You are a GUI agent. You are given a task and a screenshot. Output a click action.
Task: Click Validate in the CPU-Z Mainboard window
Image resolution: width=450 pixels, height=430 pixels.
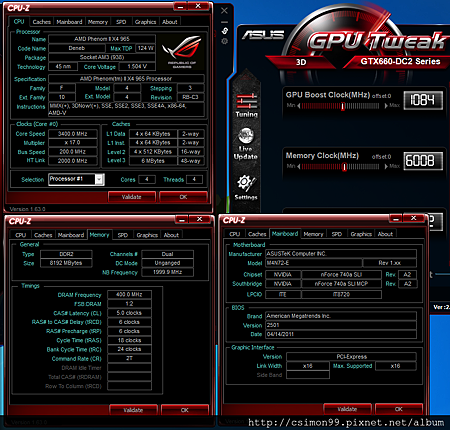click(x=347, y=409)
